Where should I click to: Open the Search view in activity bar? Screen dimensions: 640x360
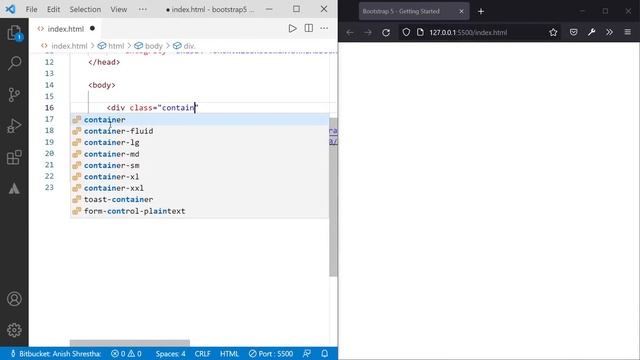(14, 63)
